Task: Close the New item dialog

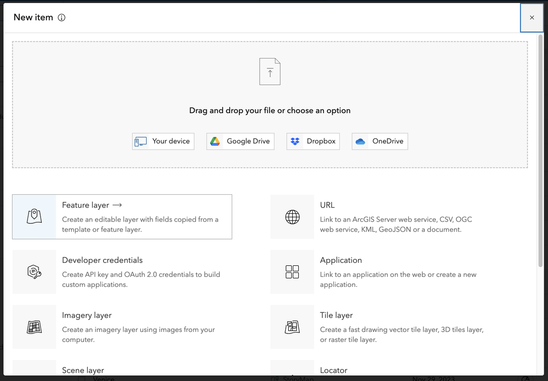Action: pyautogui.click(x=532, y=17)
